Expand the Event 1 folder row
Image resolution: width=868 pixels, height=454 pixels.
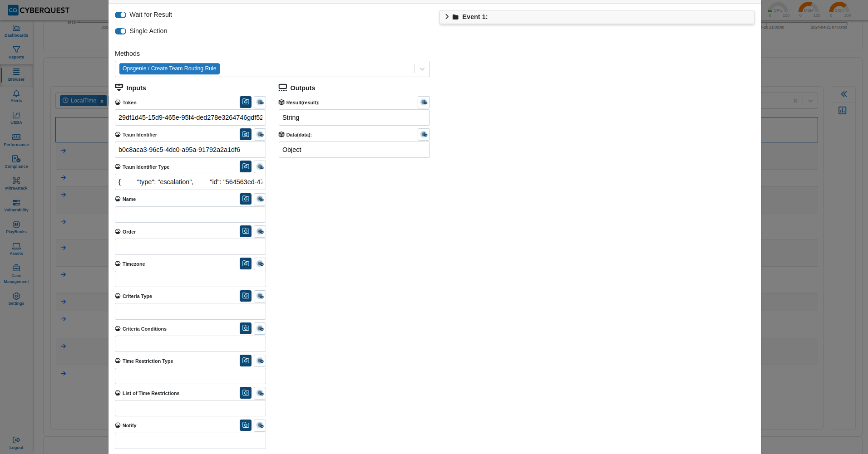tap(597, 17)
